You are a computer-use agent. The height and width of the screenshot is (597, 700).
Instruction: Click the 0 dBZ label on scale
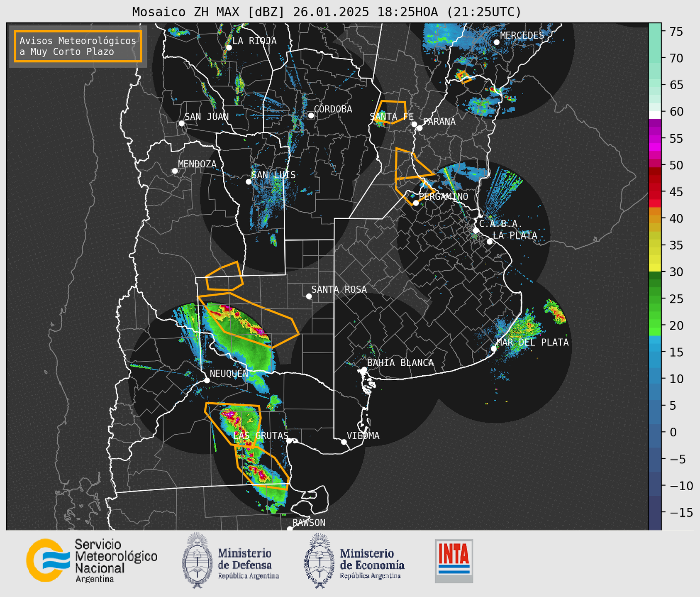coord(673,432)
